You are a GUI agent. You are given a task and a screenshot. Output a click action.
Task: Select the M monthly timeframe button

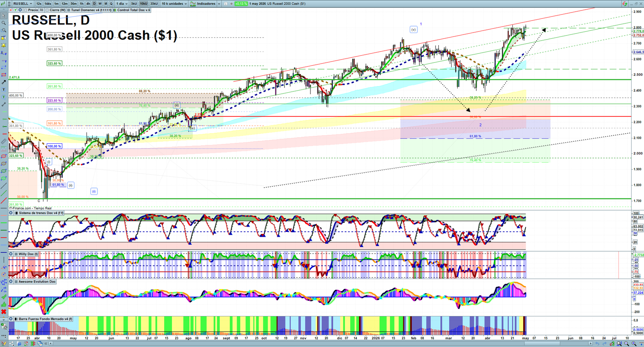click(x=106, y=4)
